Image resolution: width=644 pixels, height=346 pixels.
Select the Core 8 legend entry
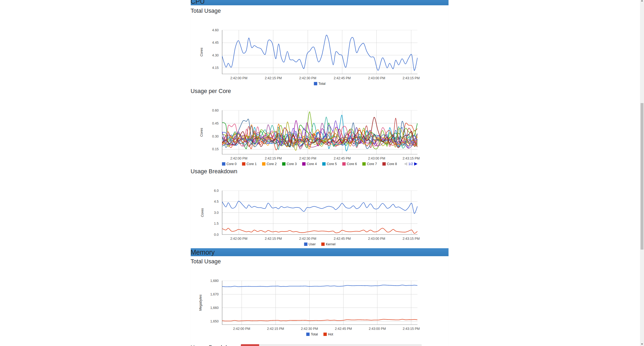tap(390, 164)
